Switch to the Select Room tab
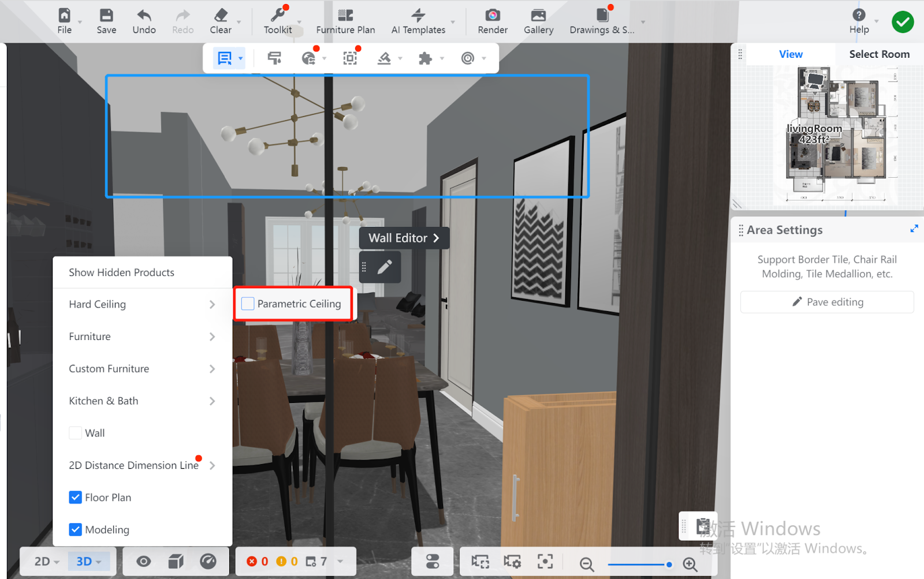This screenshot has width=924, height=579. tap(879, 54)
